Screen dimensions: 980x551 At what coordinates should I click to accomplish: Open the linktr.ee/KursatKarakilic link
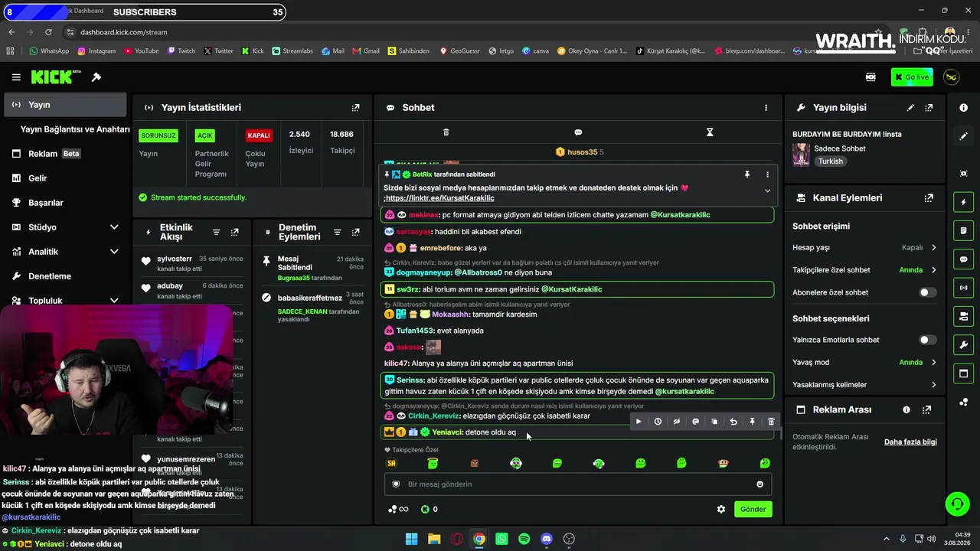(x=440, y=198)
